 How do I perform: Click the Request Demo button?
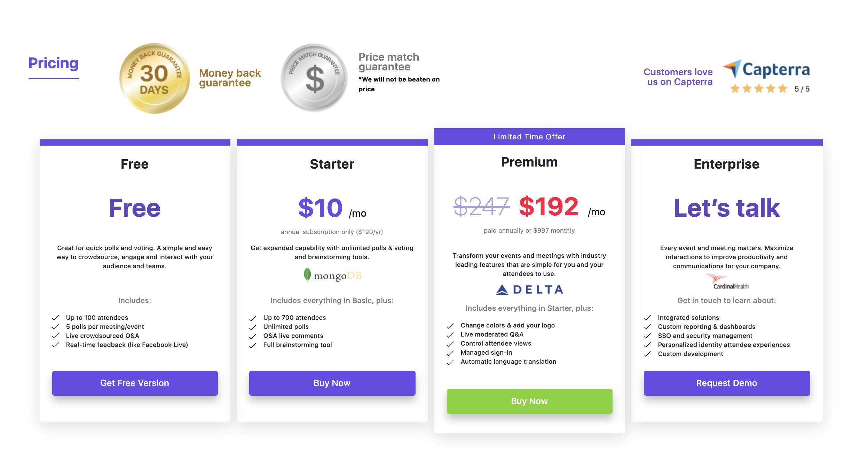point(727,383)
